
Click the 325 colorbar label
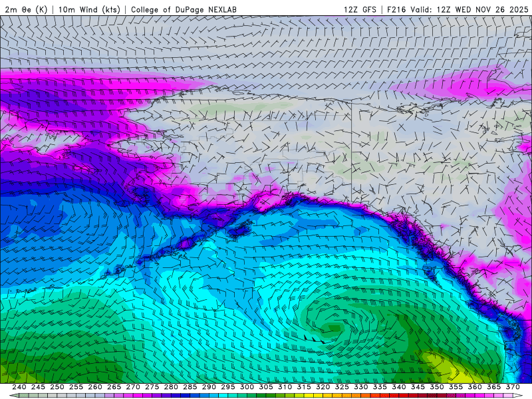point(342,387)
